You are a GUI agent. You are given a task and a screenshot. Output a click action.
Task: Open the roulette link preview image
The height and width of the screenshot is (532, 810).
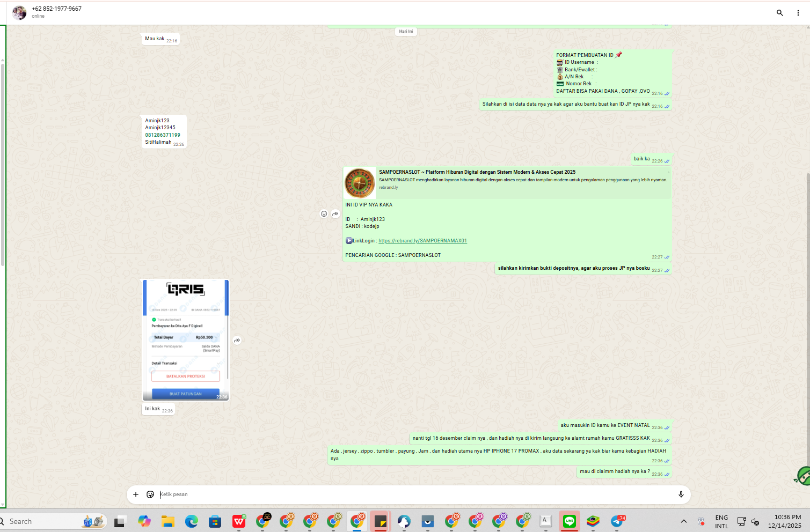coord(360,183)
